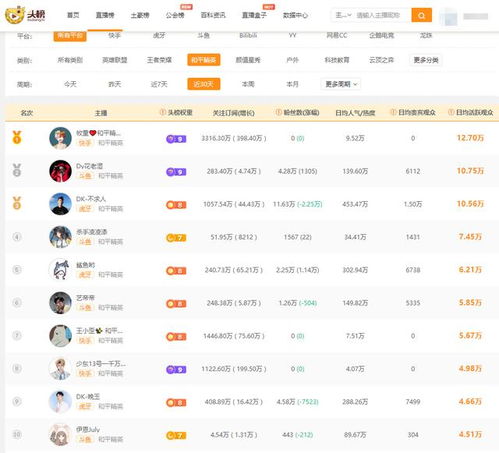This screenshot has height=453, width=499.
Task: Open the 更多分类 category selector
Action: (426, 60)
